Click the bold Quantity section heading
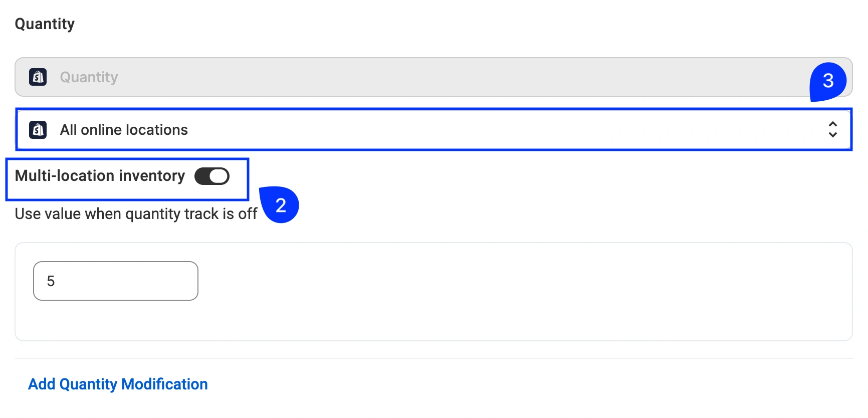 [x=45, y=24]
